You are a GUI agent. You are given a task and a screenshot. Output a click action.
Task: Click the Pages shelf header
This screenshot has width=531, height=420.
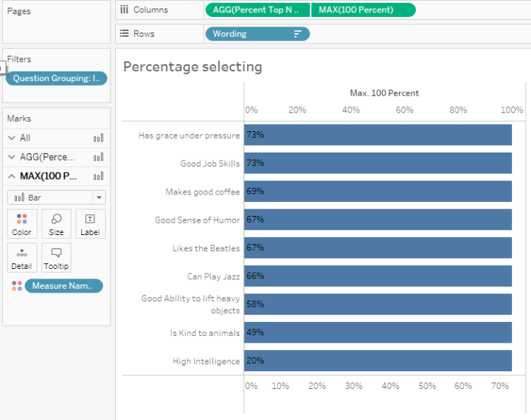point(19,11)
